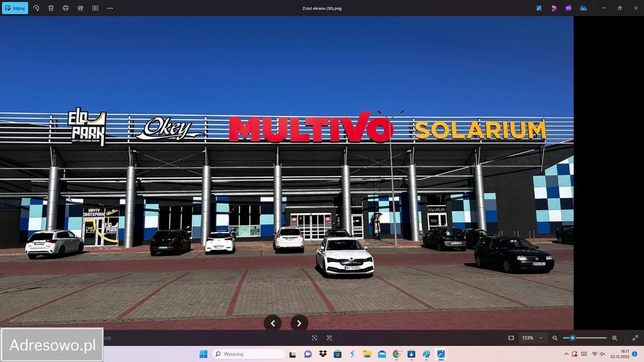Screen dimensions: 644x362
Task: Click the Edytuj (Edit) button
Action: click(x=15, y=8)
